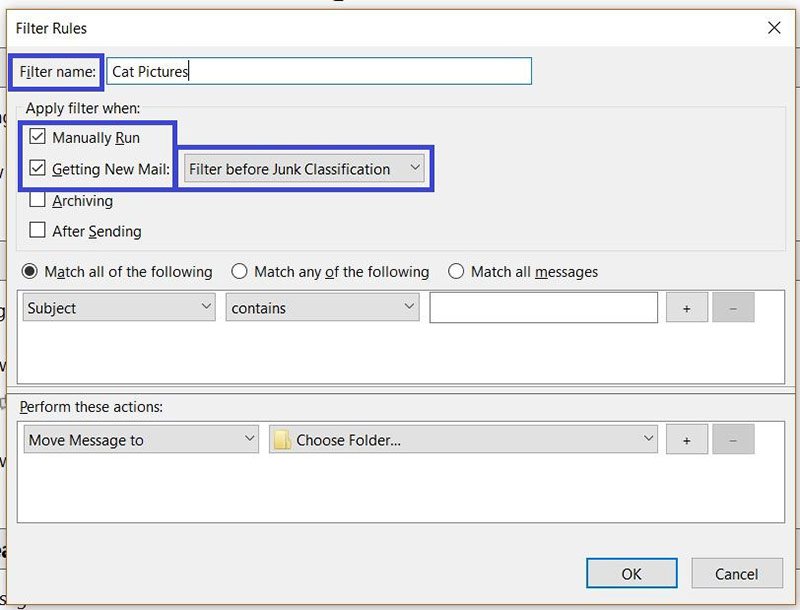
Task: Click the folder icon beside Choose Folder
Action: coord(283,440)
